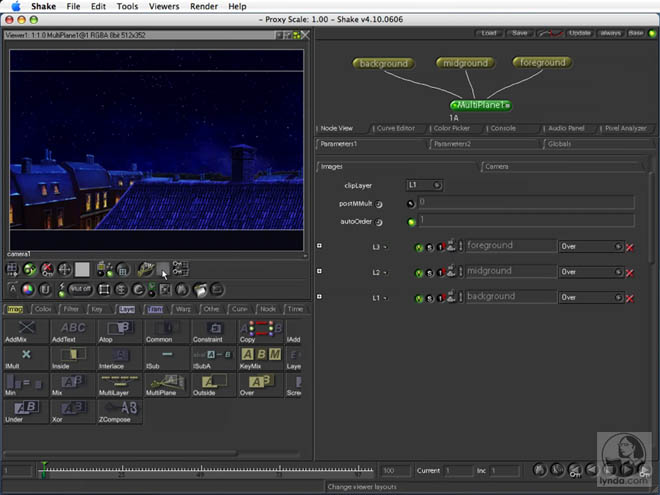This screenshot has width=660, height=495.
Task: Delete the background layer with red X
Action: [630, 298]
